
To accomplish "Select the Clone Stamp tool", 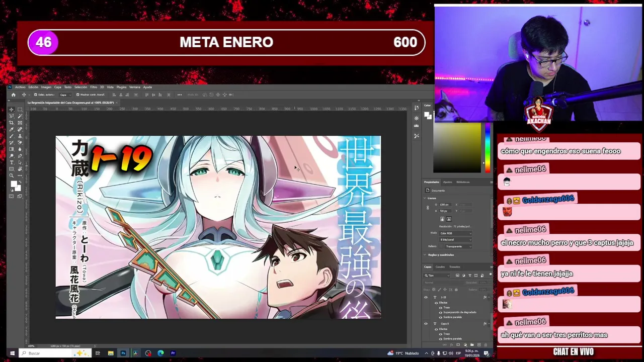I will [x=20, y=136].
